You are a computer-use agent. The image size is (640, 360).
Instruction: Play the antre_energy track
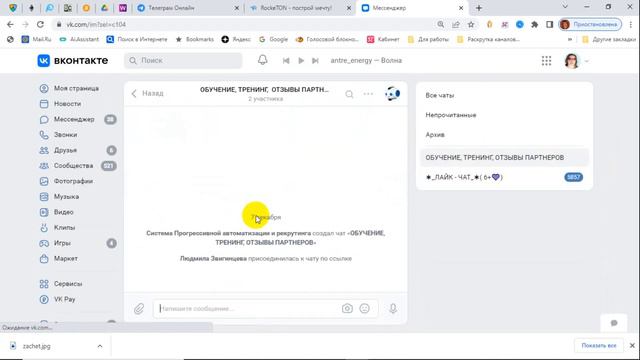301,60
